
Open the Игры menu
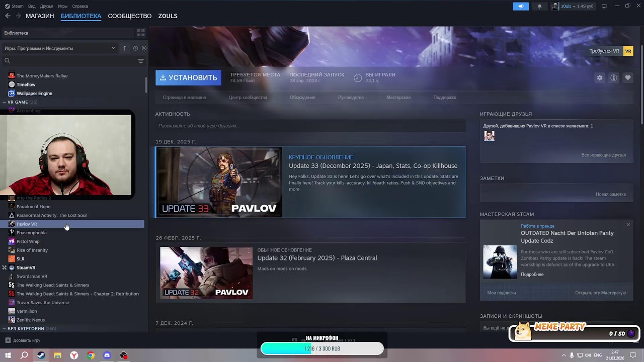63,6
